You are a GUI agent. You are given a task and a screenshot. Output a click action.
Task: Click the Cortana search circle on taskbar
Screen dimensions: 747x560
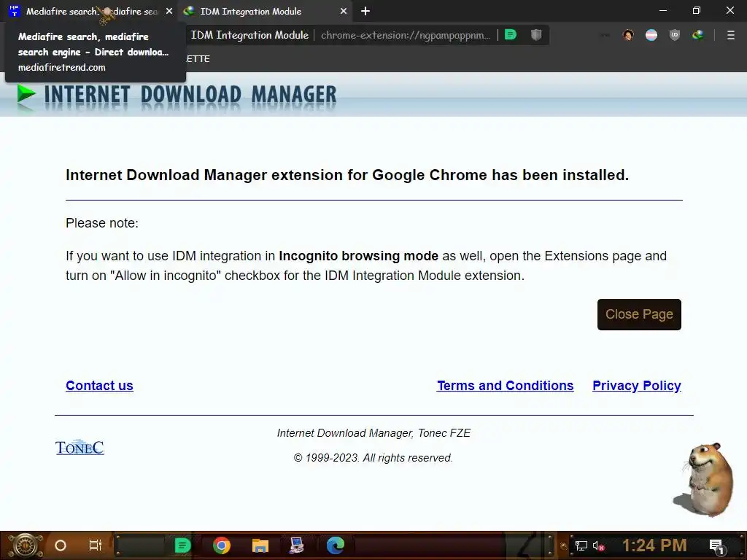[61, 545]
